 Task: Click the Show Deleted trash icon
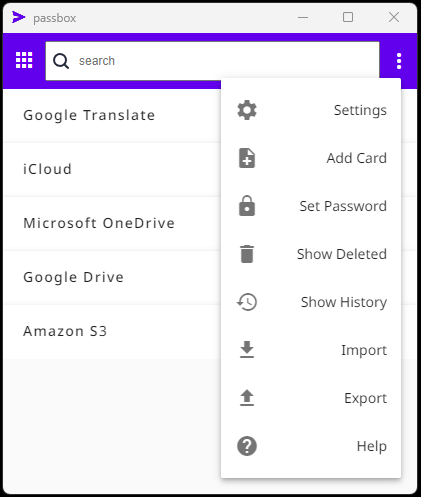pos(247,254)
